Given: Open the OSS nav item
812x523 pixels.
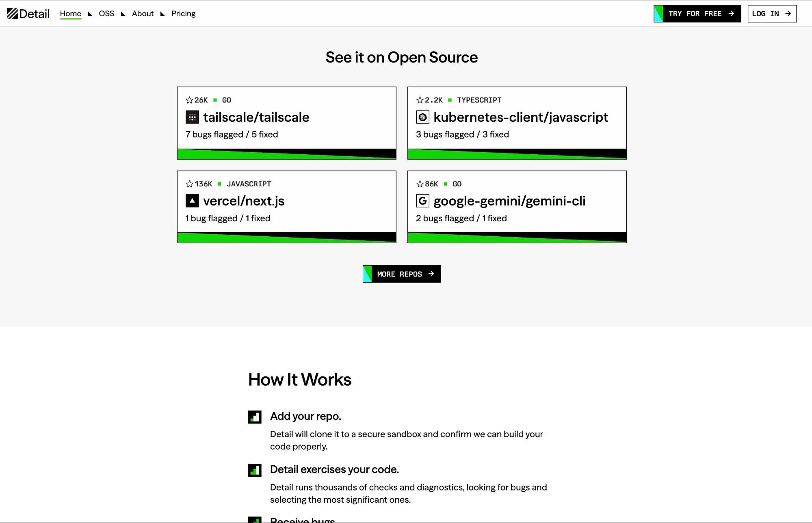Looking at the screenshot, I should click(x=106, y=14).
